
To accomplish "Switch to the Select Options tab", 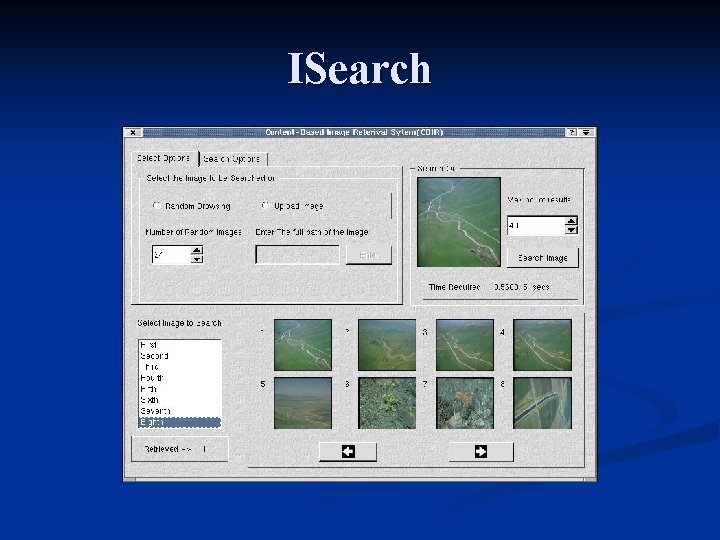I will (165, 158).
